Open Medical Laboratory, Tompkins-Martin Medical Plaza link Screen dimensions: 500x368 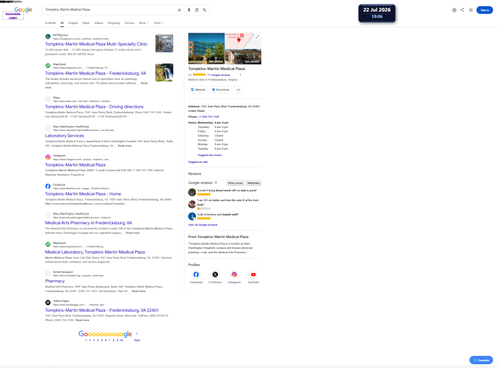point(95,252)
